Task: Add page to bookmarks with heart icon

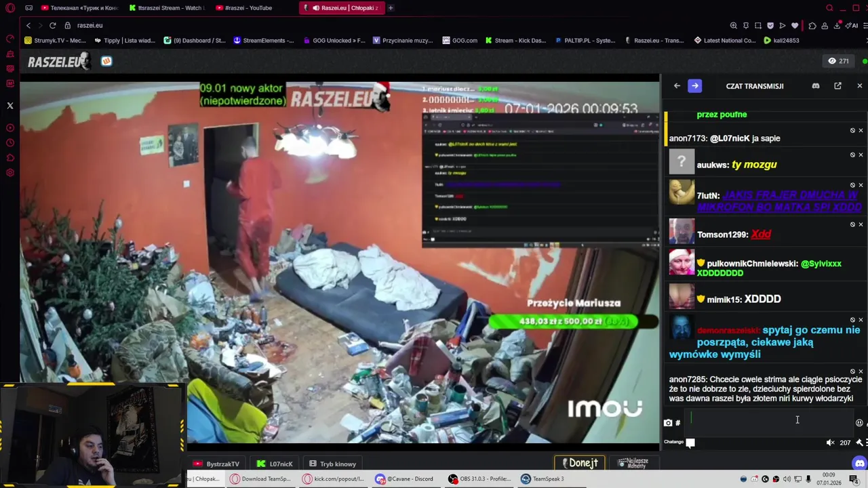Action: [x=795, y=26]
